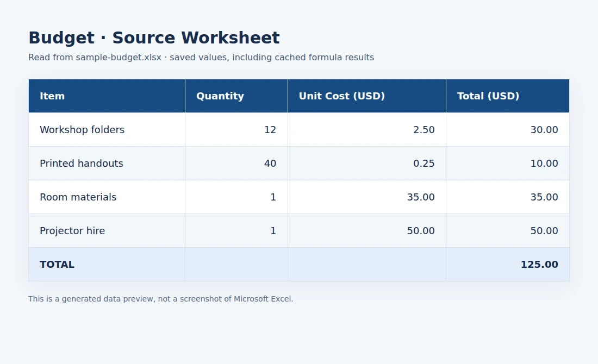This screenshot has height=364, width=598.
Task: Click quantity 12 for Workshop folders
Action: coord(236,130)
